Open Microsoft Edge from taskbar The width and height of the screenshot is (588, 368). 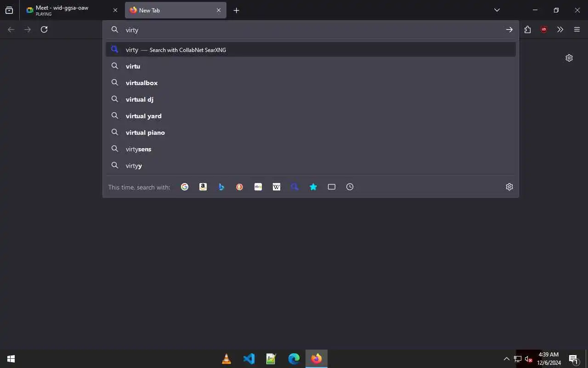tap(294, 359)
